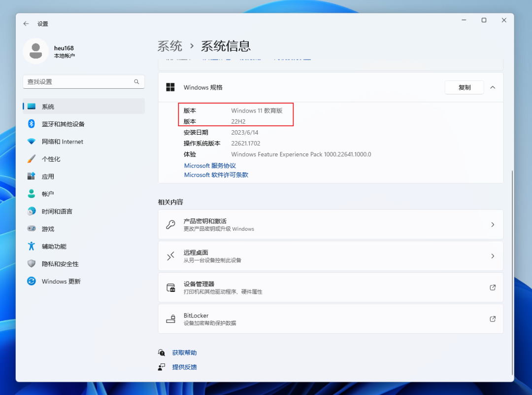
Task: Click the back arrow in Settings
Action: coord(26,24)
